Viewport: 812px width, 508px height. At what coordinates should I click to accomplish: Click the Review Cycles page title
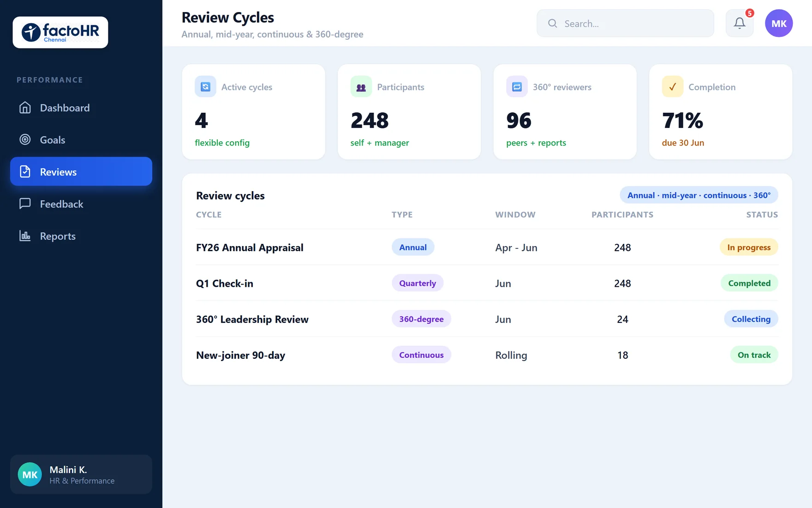click(227, 18)
